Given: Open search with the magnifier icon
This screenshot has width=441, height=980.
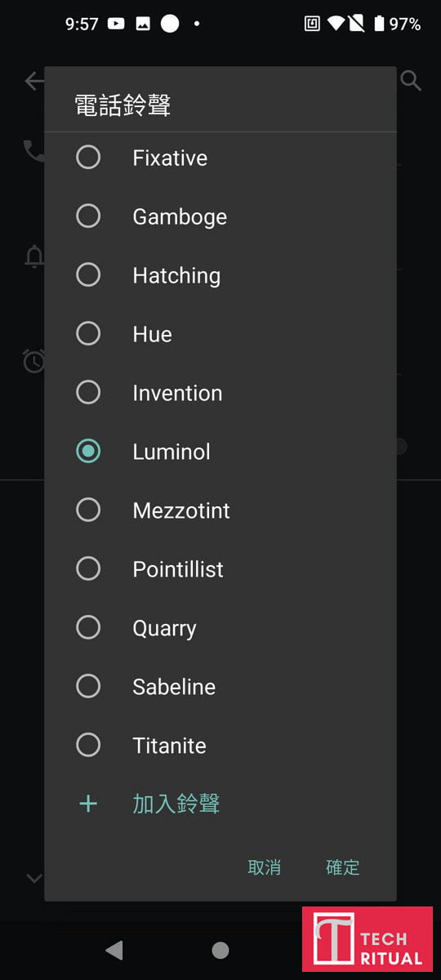Looking at the screenshot, I should coord(412,80).
